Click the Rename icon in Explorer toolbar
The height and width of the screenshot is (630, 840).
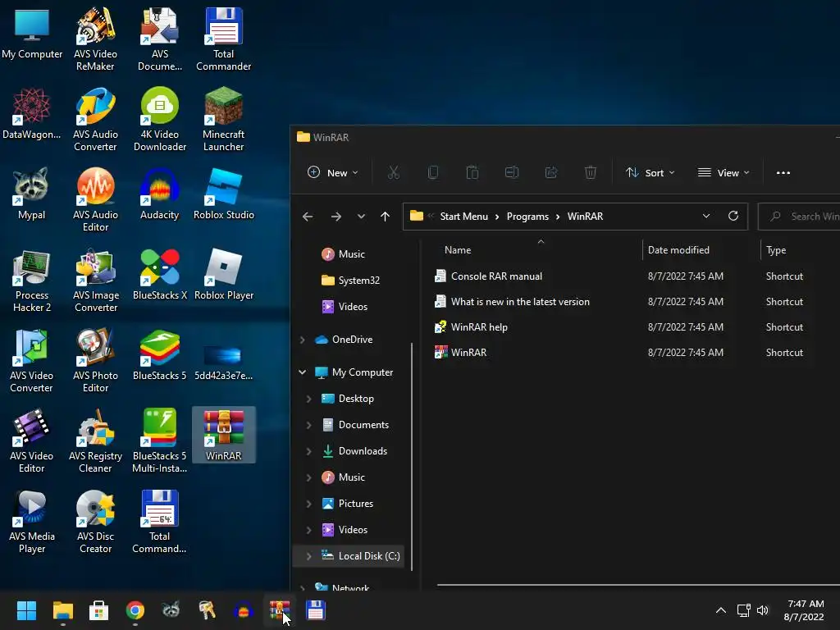[512, 172]
